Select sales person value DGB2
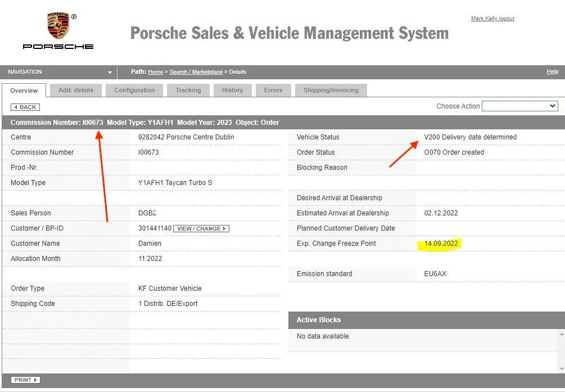Image resolution: width=565 pixels, height=392 pixels. click(x=147, y=213)
